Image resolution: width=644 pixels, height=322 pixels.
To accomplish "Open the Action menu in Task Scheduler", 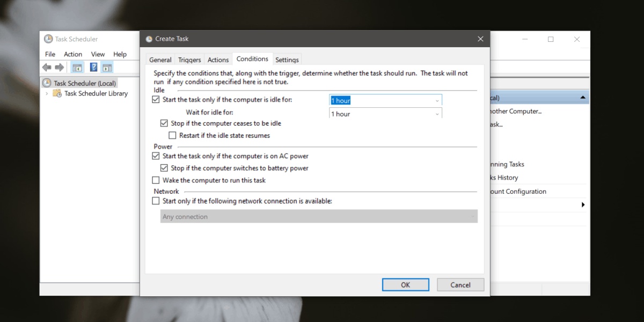I will tap(73, 54).
